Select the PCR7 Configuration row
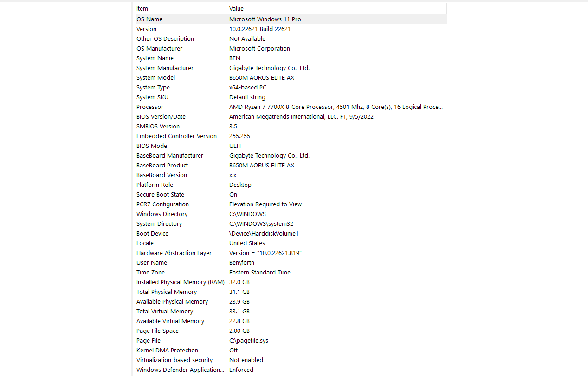588x376 pixels. click(x=291, y=204)
